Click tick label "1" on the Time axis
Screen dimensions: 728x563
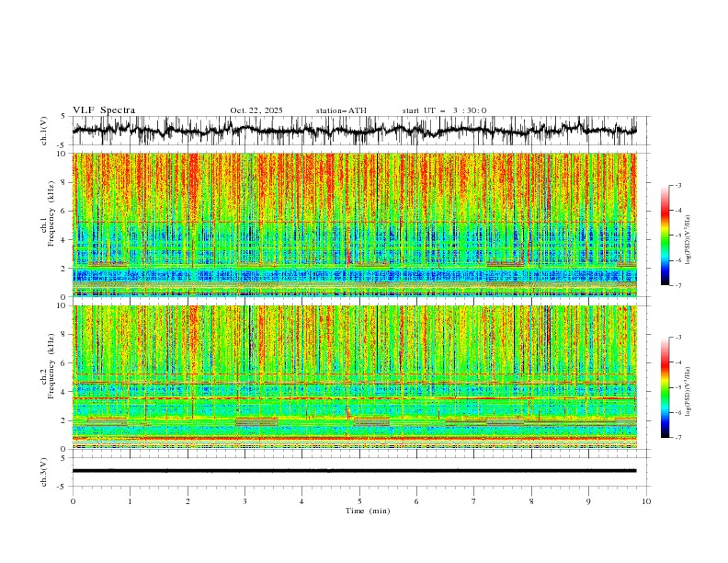[130, 501]
